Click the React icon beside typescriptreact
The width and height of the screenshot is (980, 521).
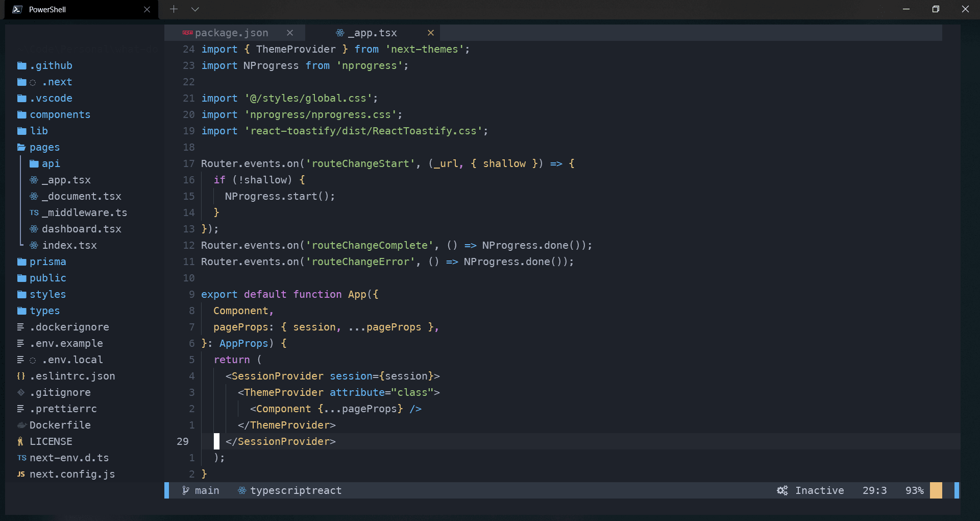(x=241, y=490)
